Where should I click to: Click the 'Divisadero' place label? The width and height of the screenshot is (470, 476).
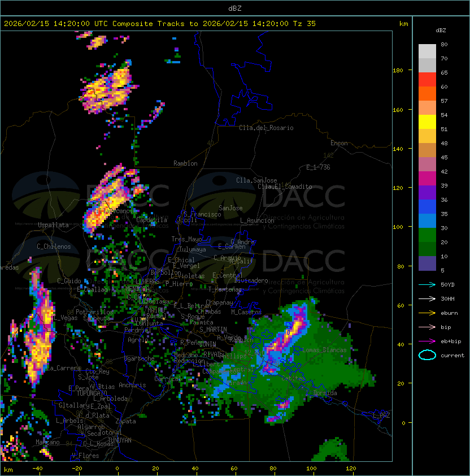point(251,280)
